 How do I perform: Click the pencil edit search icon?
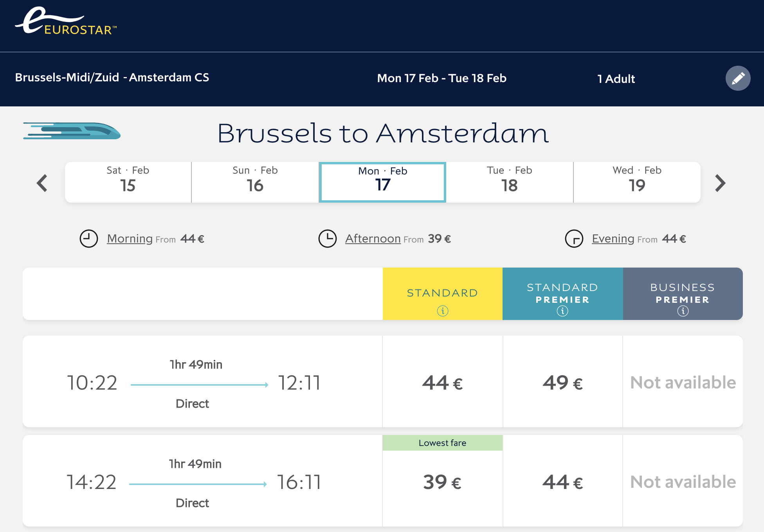point(738,78)
